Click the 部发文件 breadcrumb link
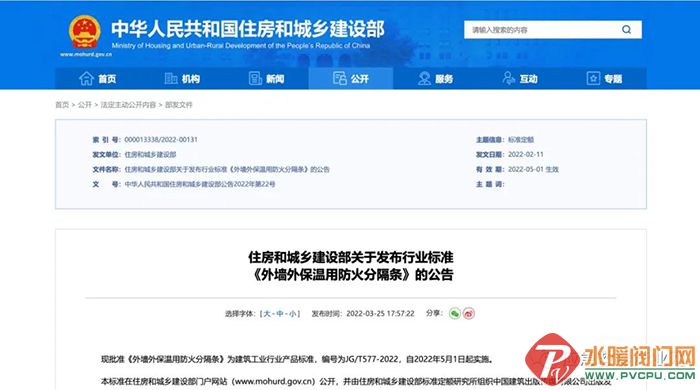 (179, 104)
